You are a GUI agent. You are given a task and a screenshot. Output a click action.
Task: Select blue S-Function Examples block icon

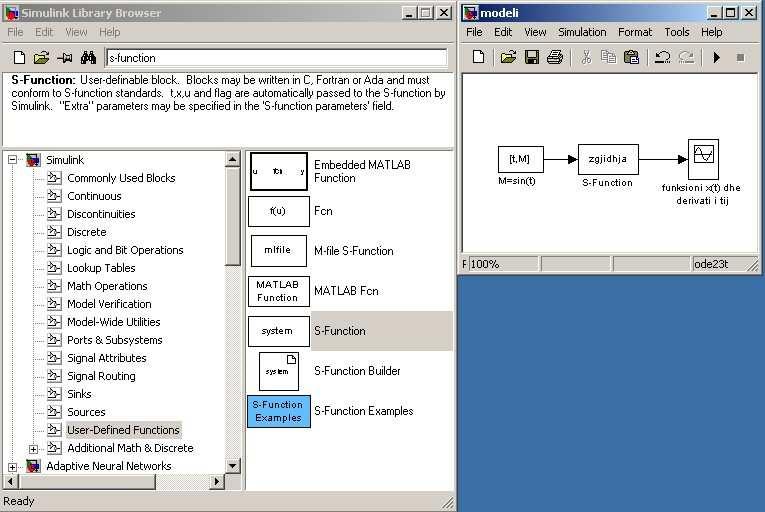coord(279,411)
